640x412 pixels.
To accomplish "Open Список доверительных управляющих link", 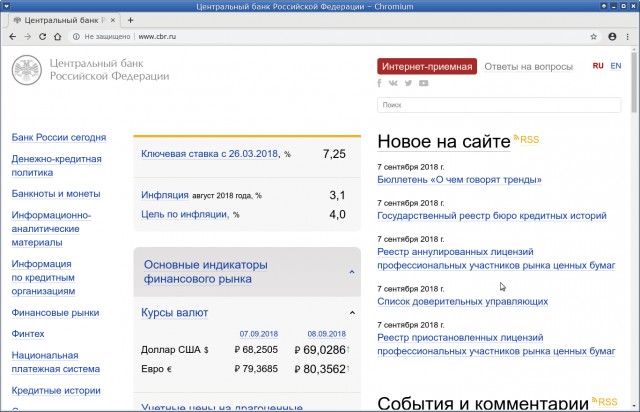I will tap(462, 301).
